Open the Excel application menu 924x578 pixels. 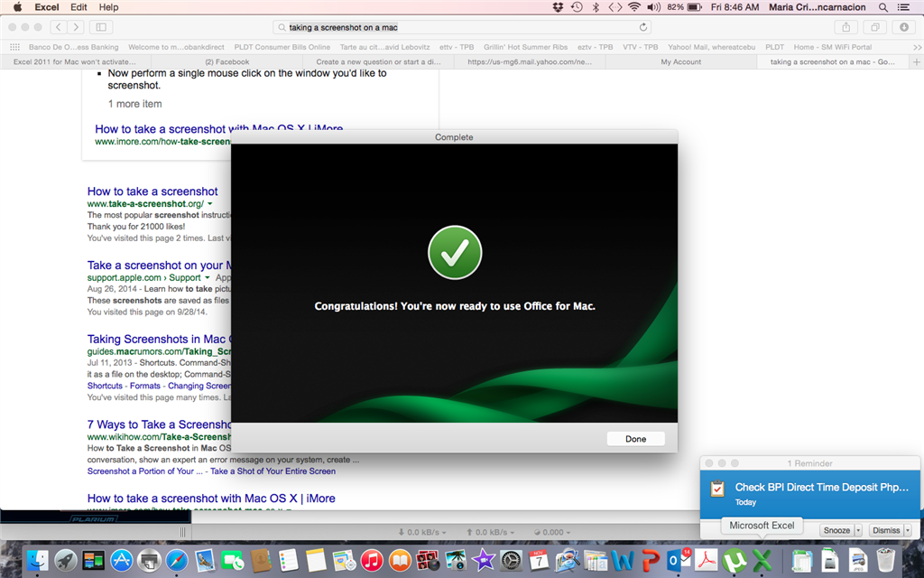47,7
